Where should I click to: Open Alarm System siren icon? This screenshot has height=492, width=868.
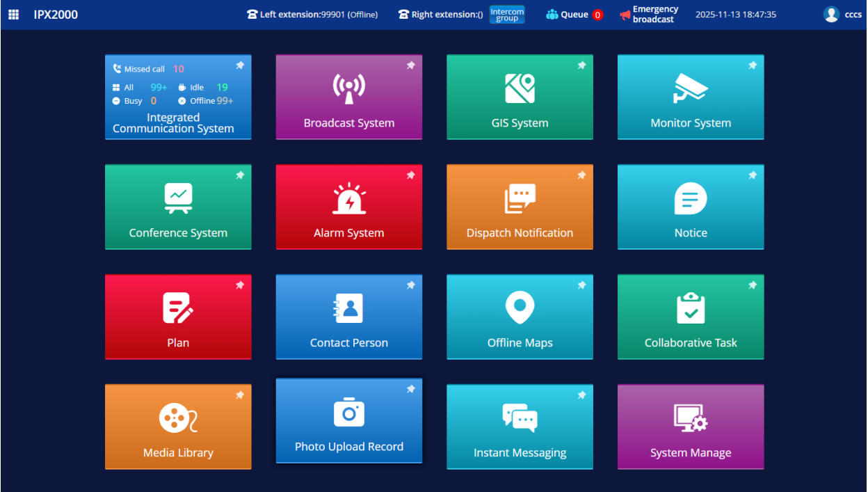pos(348,198)
